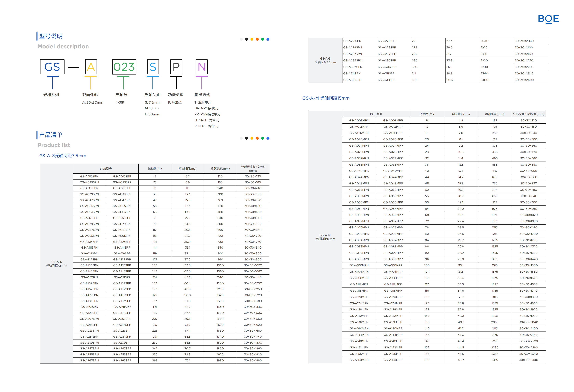Click the GS-A-S 7.5mm table title
This screenshot has height=392, width=574.
pyautogui.click(x=63, y=156)
